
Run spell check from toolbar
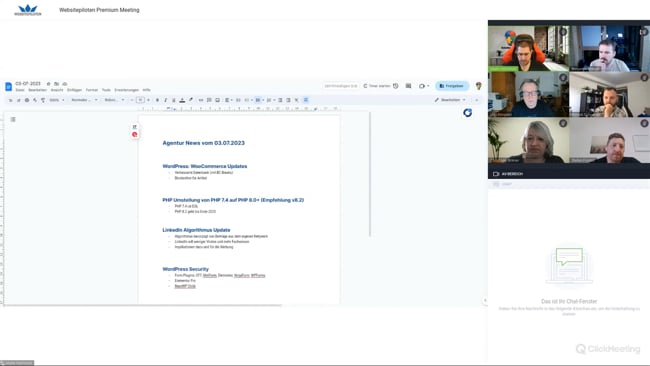pyautogui.click(x=35, y=100)
